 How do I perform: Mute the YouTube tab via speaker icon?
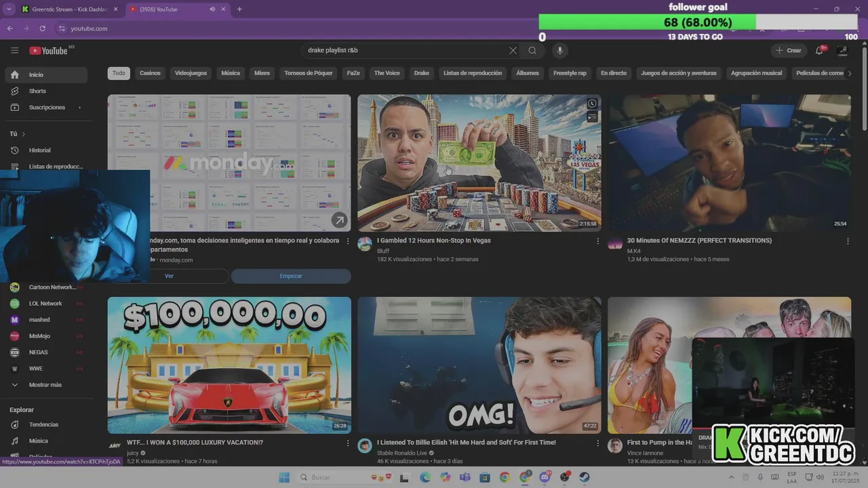213,9
